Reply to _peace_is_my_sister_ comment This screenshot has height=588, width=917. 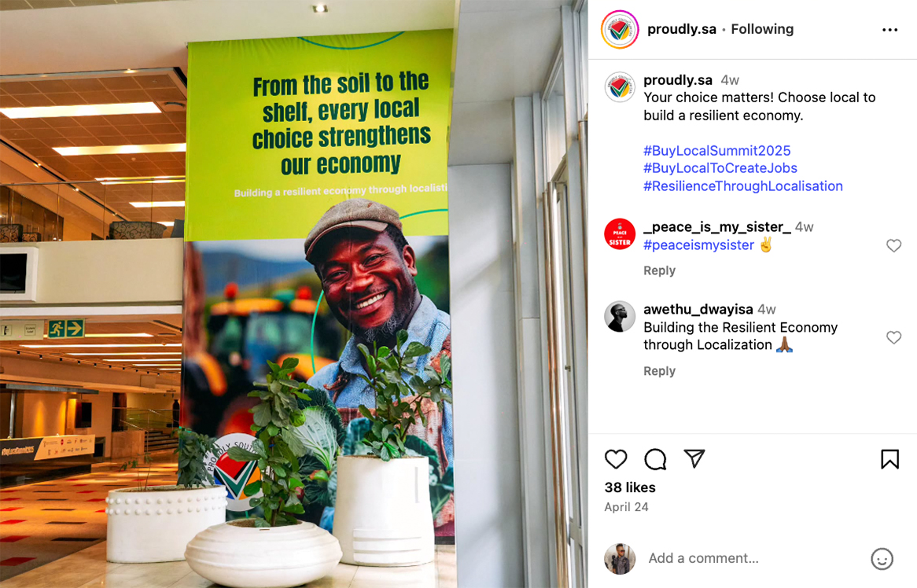pos(659,270)
